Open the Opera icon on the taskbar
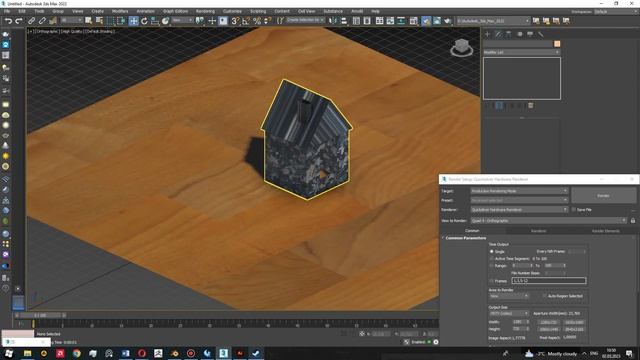The image size is (640, 360). [x=142, y=353]
